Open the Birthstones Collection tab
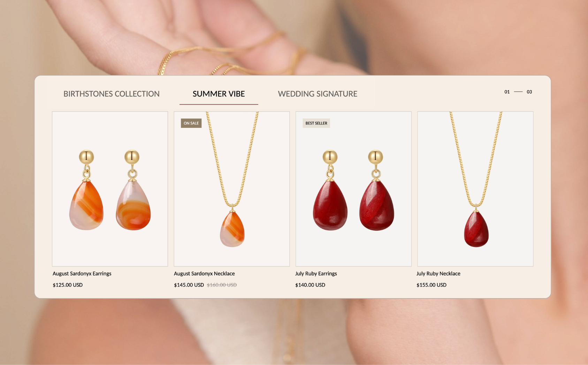 [x=112, y=94]
